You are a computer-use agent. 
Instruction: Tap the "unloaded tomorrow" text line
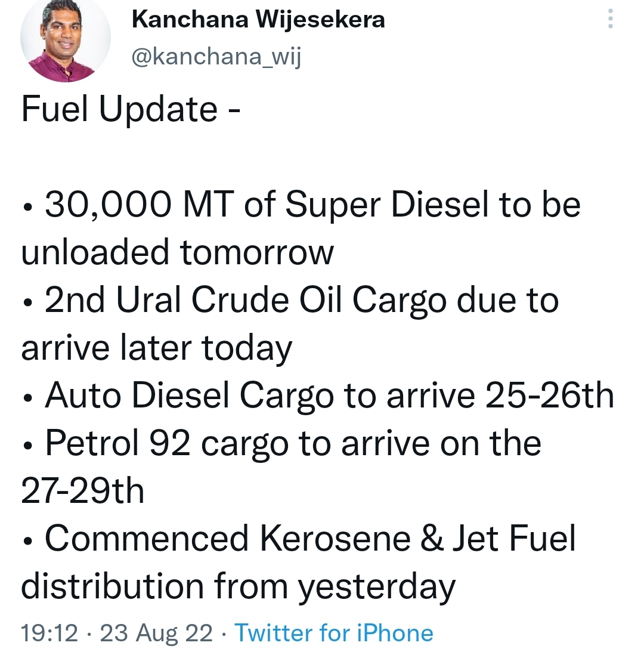[178, 252]
